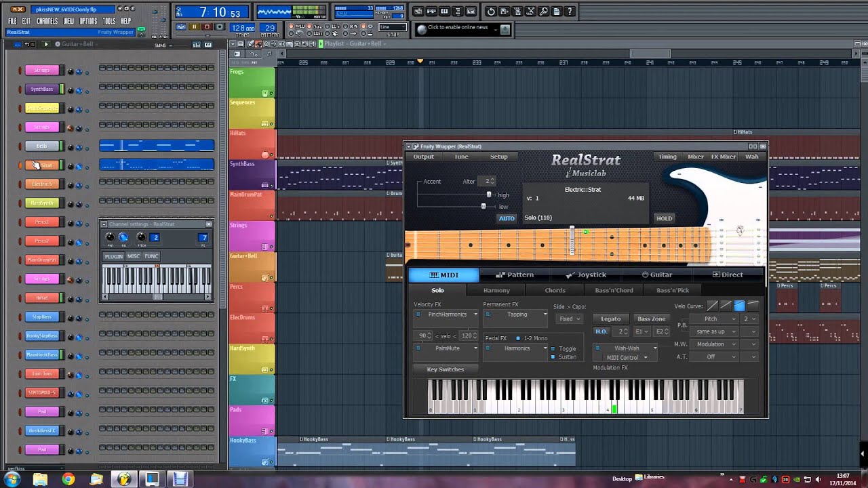The width and height of the screenshot is (868, 488).
Task: Open the CHANNELS menu
Action: tap(47, 21)
